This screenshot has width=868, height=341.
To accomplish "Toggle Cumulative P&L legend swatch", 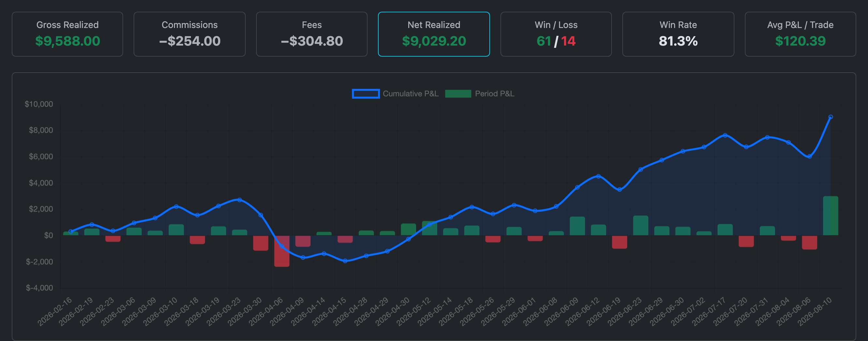I will 366,94.
